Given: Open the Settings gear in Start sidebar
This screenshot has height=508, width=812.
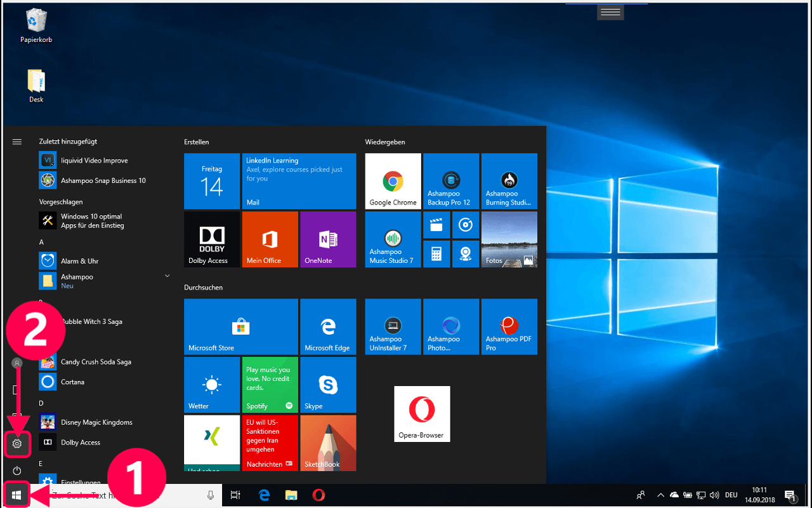Looking at the screenshot, I should (x=17, y=444).
